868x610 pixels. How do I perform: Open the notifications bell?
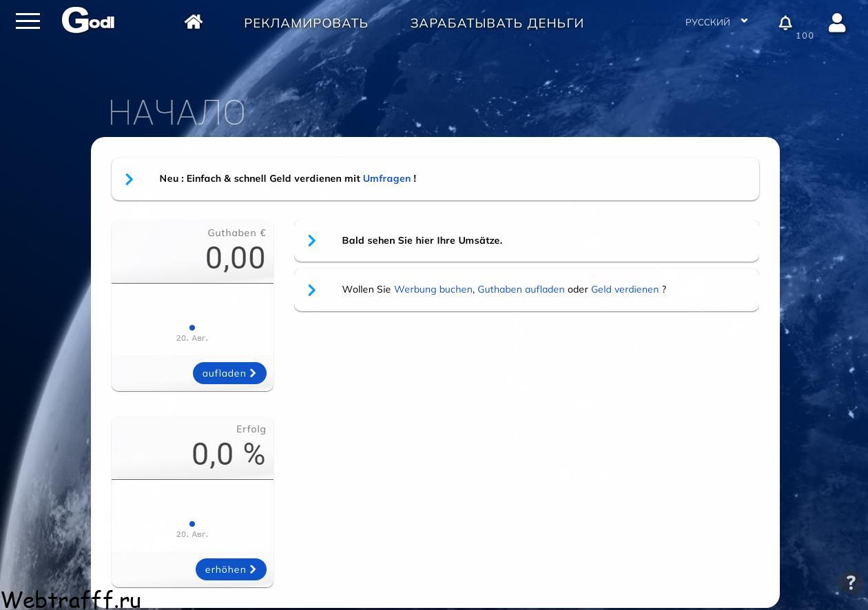(785, 23)
